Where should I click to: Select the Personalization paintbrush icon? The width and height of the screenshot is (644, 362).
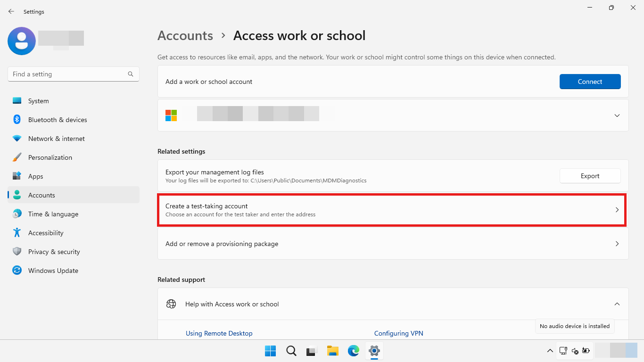point(17,157)
